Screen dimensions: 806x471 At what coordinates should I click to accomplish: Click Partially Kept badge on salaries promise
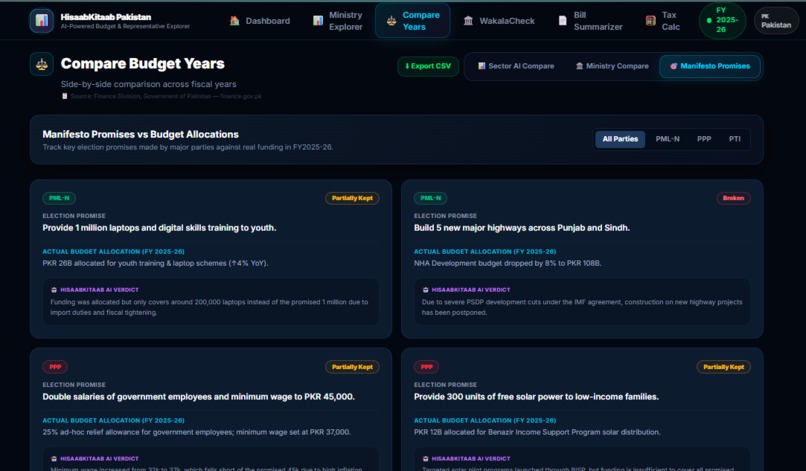[x=352, y=367]
